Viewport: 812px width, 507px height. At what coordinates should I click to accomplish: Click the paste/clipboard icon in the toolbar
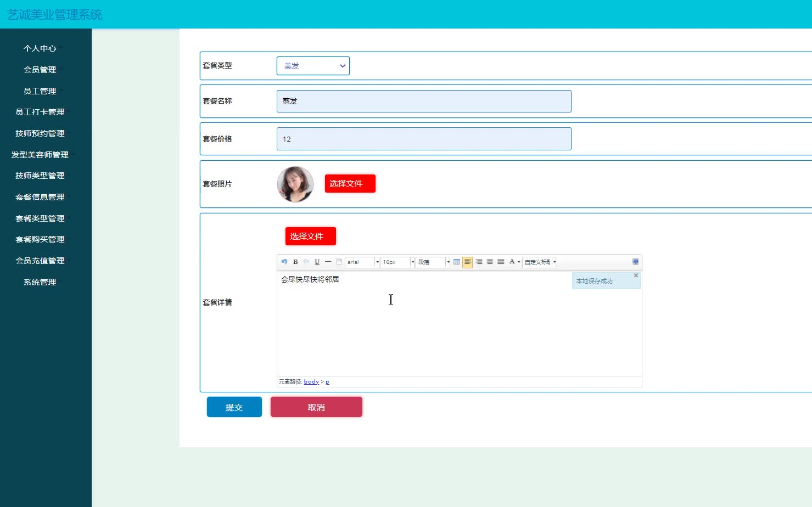coord(339,262)
